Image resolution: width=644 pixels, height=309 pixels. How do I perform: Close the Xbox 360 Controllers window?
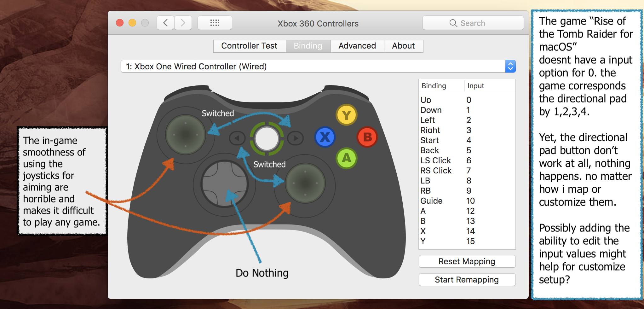tap(120, 23)
